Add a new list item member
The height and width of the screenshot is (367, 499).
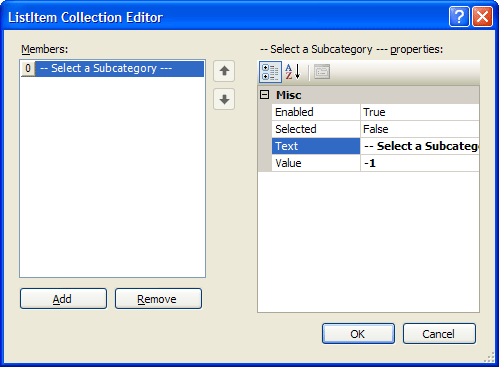tap(63, 299)
